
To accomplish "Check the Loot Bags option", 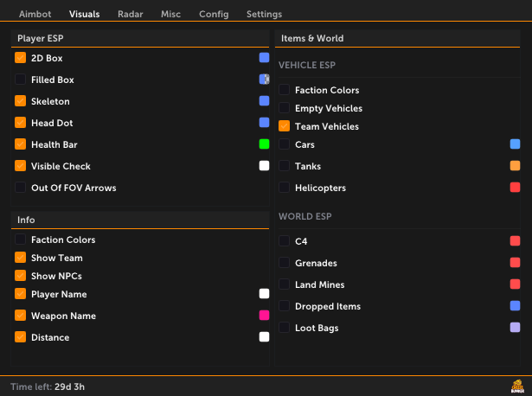I will click(x=284, y=328).
